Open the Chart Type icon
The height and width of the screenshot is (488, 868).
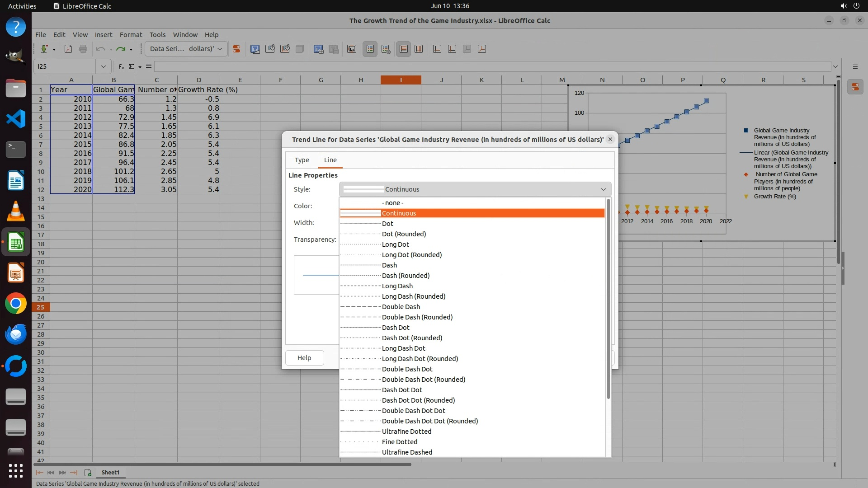click(x=255, y=49)
